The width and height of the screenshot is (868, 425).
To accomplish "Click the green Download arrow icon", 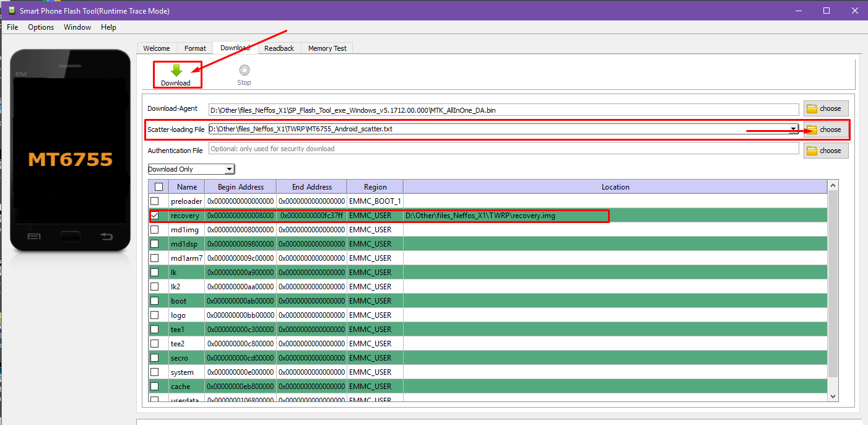I will [x=176, y=71].
